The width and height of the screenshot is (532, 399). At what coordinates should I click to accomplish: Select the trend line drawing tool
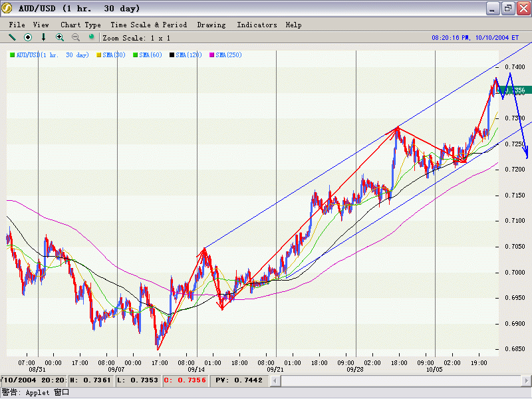12,38
